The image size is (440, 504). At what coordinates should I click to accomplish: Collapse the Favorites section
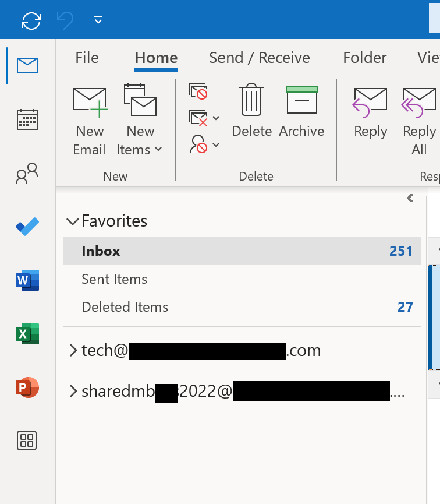(x=73, y=221)
